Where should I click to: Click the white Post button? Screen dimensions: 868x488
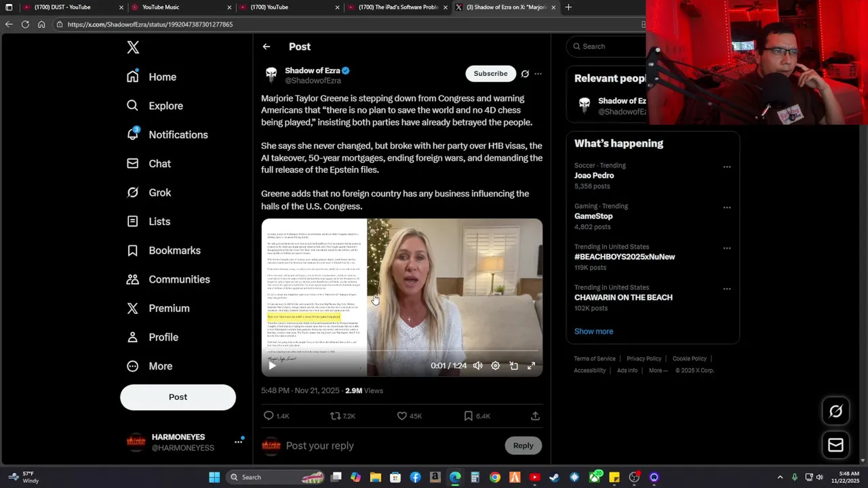point(178,397)
